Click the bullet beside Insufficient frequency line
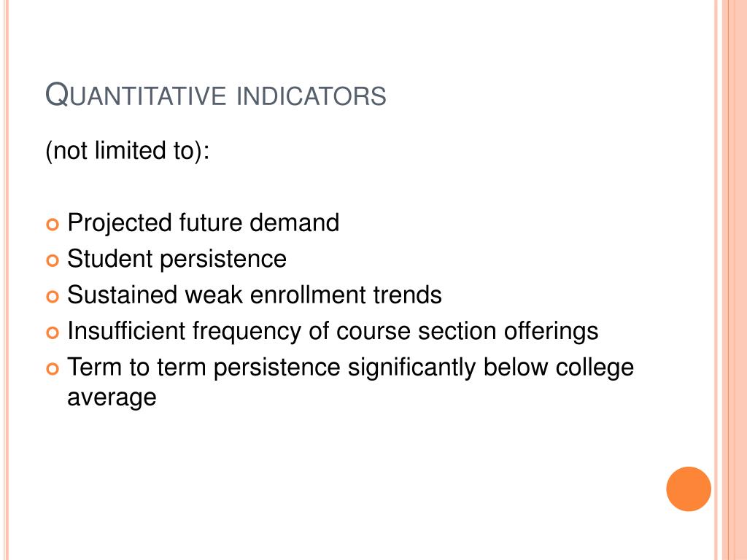The image size is (747, 560). pos(53,332)
